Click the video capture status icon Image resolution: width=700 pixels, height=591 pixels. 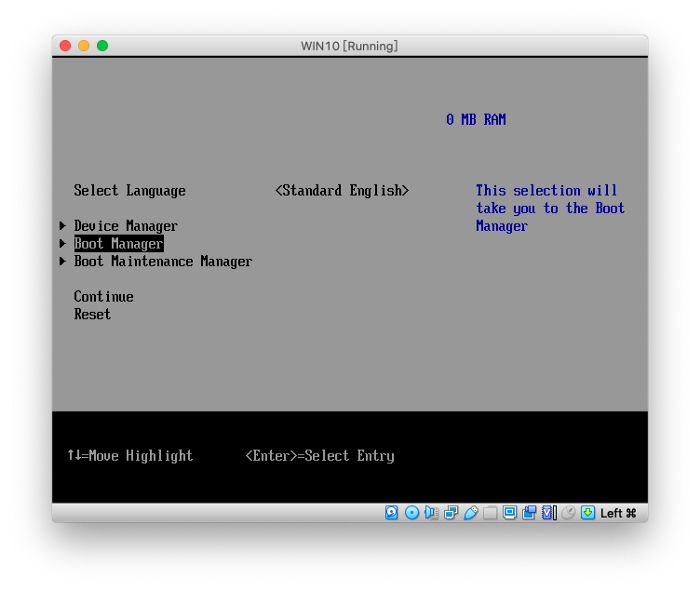(x=529, y=513)
